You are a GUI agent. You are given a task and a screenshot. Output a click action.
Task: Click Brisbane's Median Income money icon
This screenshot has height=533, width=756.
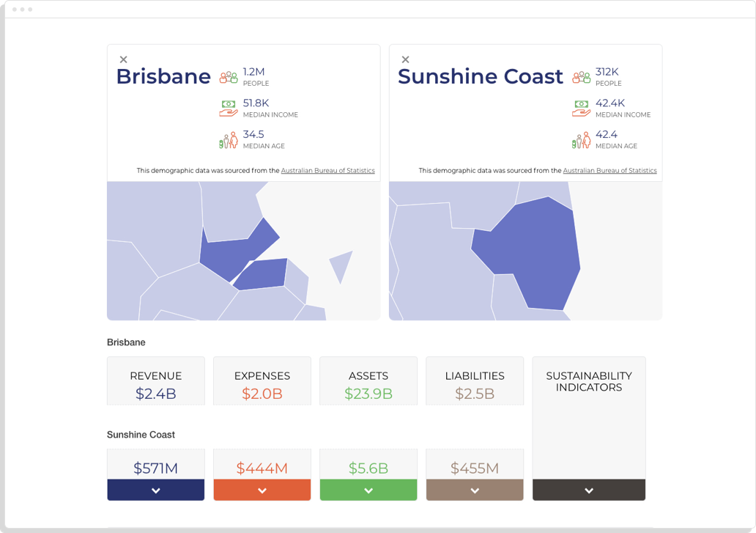click(x=227, y=108)
